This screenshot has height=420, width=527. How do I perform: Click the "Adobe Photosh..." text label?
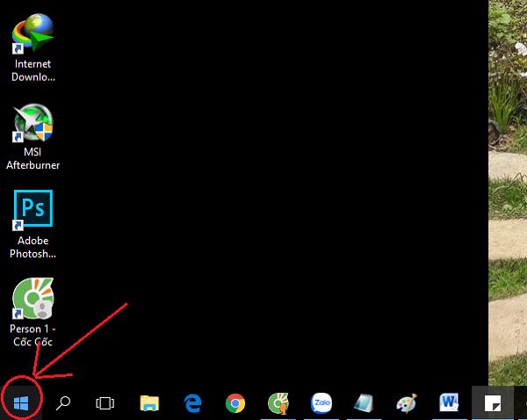(x=32, y=247)
